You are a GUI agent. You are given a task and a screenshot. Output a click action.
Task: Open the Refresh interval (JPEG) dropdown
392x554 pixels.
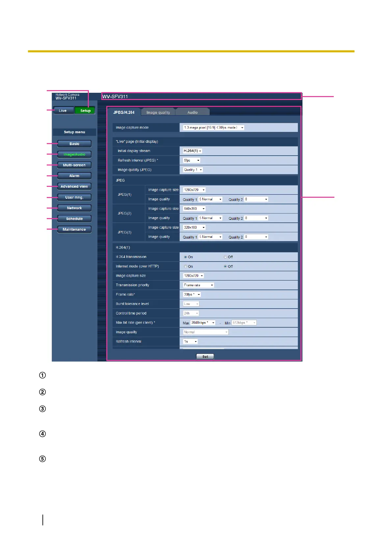coord(192,160)
